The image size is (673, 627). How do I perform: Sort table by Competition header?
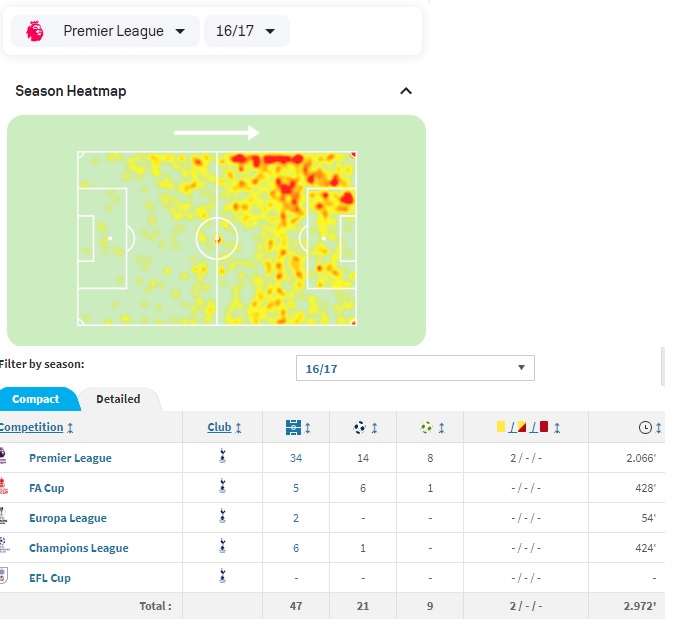33,427
